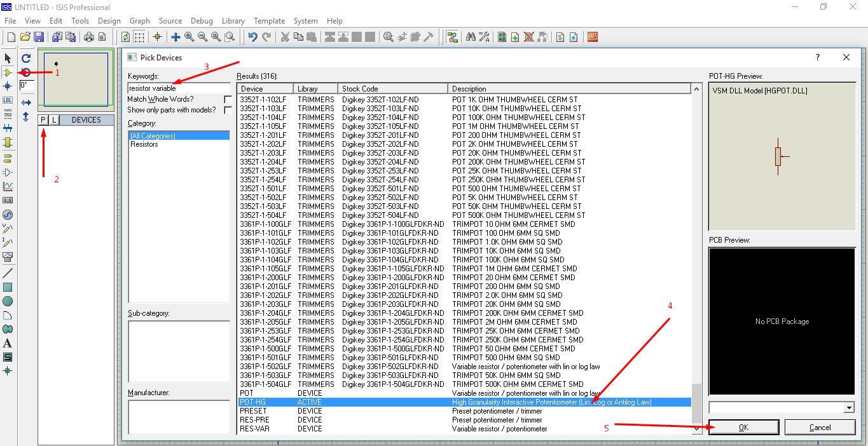This screenshot has height=446, width=868.
Task: Click the OK button
Action: click(x=743, y=428)
